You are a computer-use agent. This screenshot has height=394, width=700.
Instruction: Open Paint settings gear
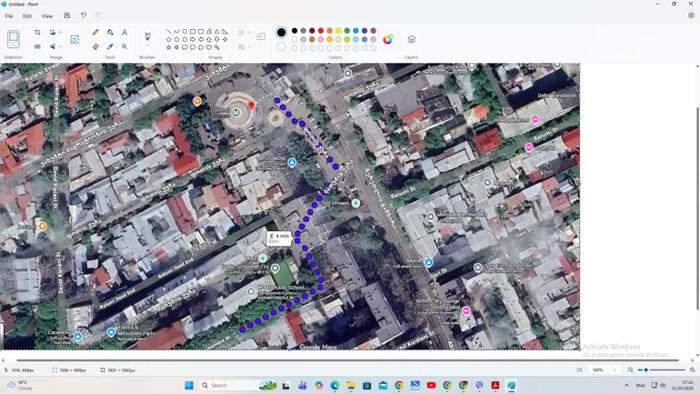[691, 16]
